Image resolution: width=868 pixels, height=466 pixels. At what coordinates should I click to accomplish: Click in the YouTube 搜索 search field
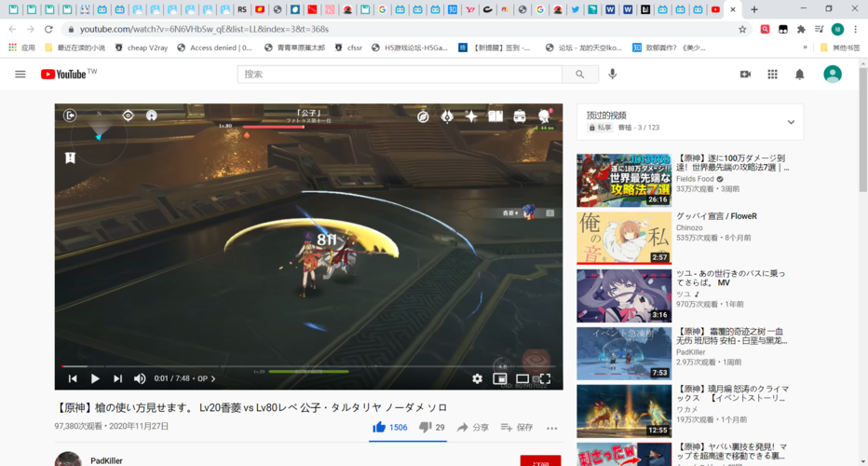click(x=400, y=75)
